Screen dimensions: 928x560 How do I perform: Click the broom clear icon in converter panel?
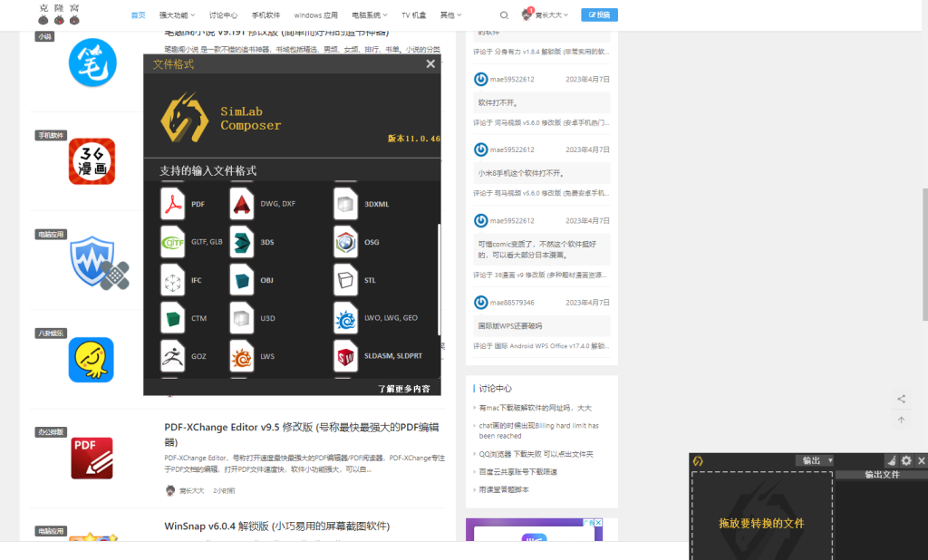(892, 460)
